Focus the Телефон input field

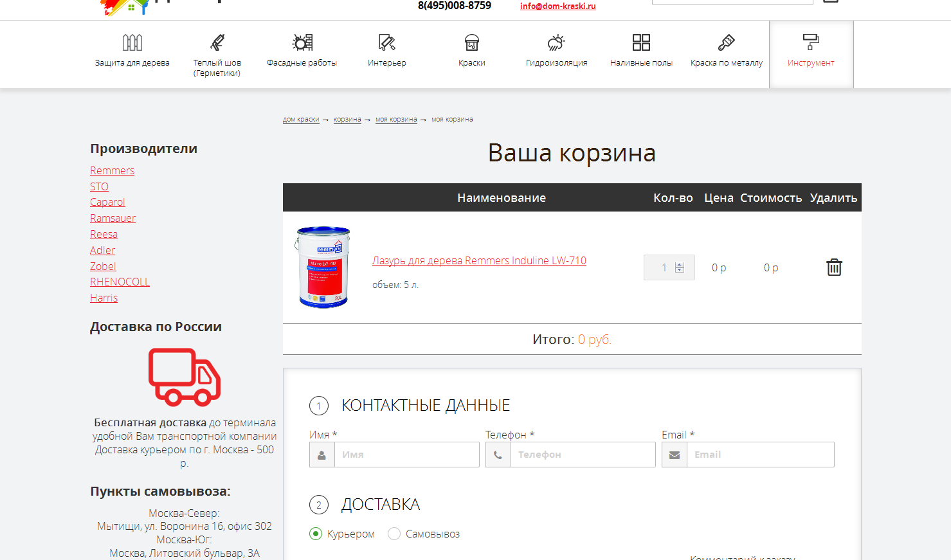coord(583,455)
